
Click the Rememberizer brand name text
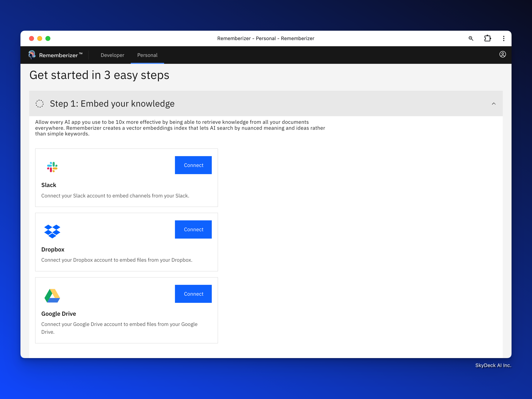(59, 55)
